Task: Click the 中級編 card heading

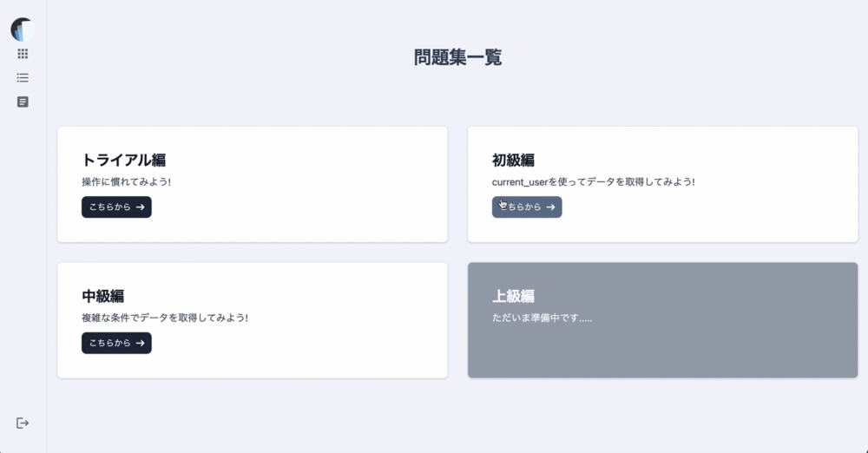Action: pyautogui.click(x=103, y=296)
